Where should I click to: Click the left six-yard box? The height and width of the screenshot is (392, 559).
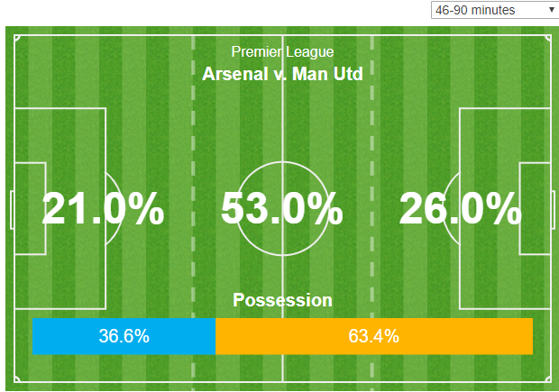31,208
